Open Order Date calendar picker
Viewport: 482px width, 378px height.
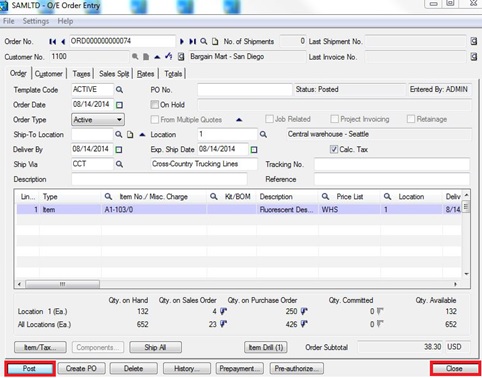[119, 105]
